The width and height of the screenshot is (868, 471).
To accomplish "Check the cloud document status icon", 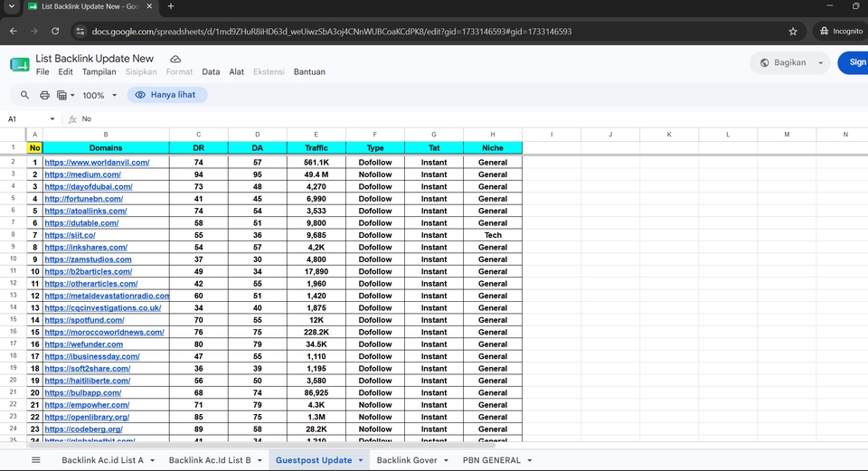I will 175,59.
